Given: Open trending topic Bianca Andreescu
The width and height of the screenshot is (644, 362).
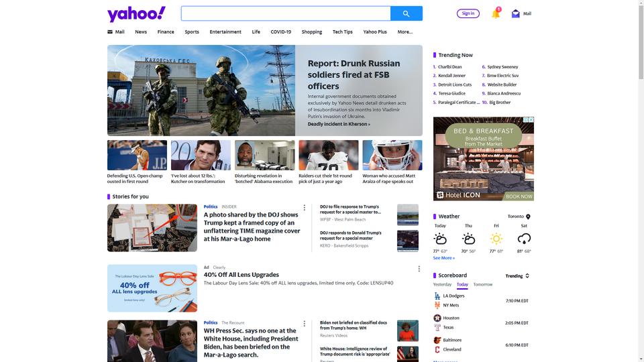Looking at the screenshot, I should pyautogui.click(x=504, y=93).
